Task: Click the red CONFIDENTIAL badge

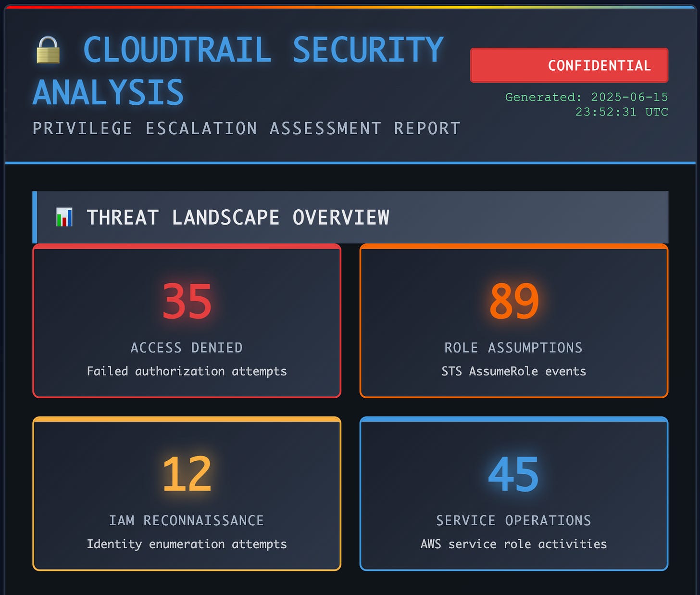Action: 569,65
